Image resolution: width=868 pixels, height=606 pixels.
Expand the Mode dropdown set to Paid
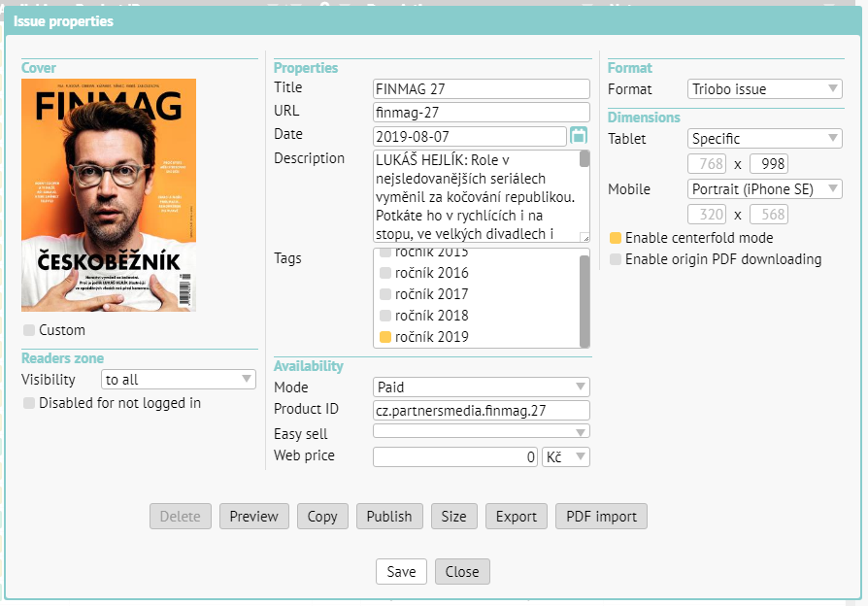[x=482, y=387]
